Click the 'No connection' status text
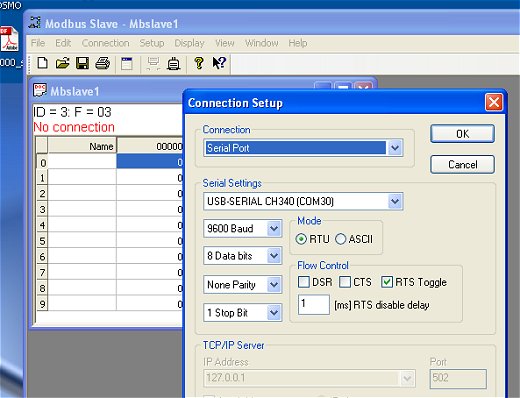520x398 pixels. (x=74, y=127)
